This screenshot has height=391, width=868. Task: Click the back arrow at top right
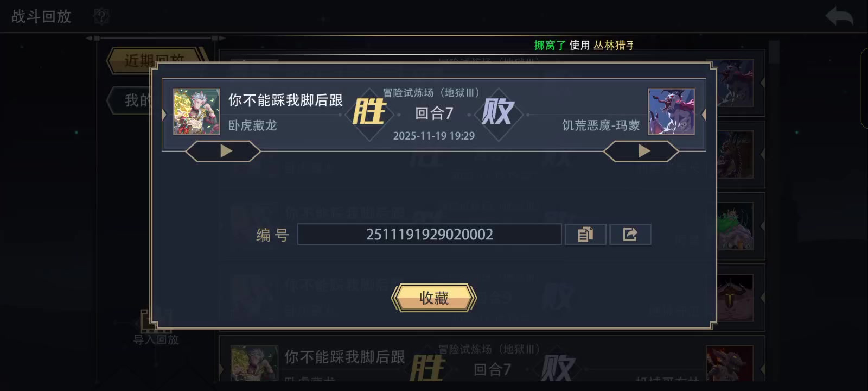click(x=839, y=16)
